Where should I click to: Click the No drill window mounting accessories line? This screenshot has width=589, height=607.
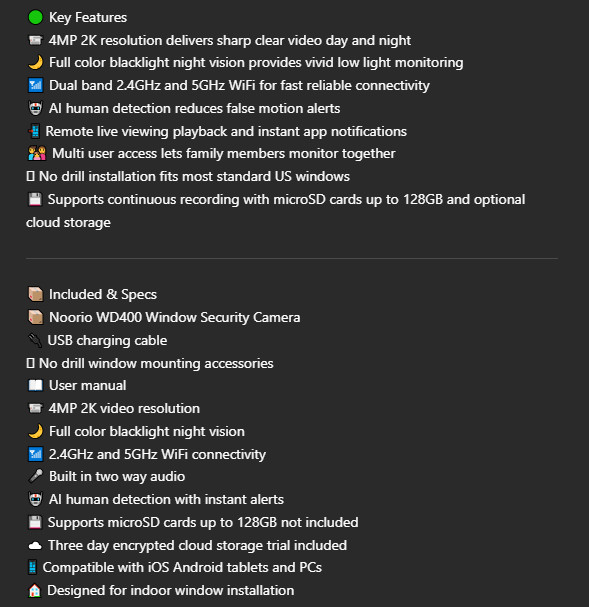pyautogui.click(x=150, y=364)
